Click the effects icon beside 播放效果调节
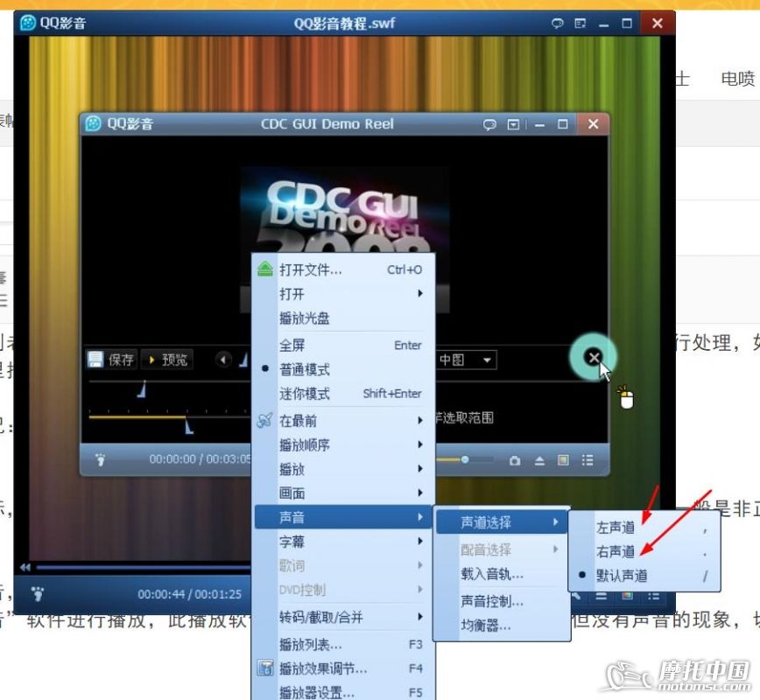This screenshot has height=700, width=760. pyautogui.click(x=264, y=668)
